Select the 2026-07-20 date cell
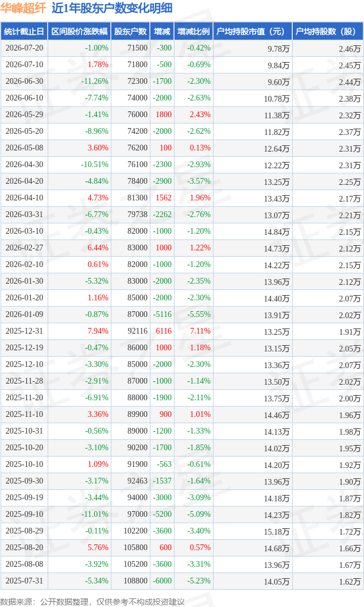 point(24,48)
